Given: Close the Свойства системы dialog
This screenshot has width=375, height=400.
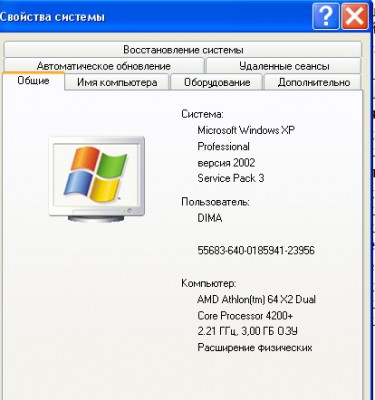Looking at the screenshot, I should click(x=354, y=16).
